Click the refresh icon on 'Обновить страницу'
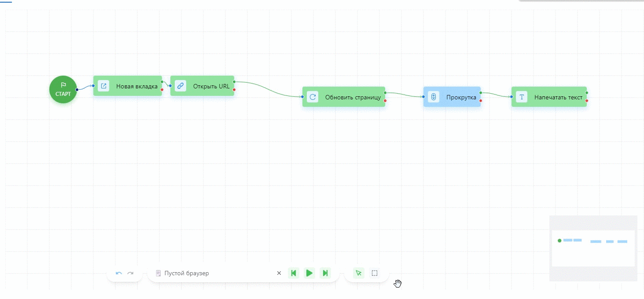644x299 pixels. click(x=313, y=97)
